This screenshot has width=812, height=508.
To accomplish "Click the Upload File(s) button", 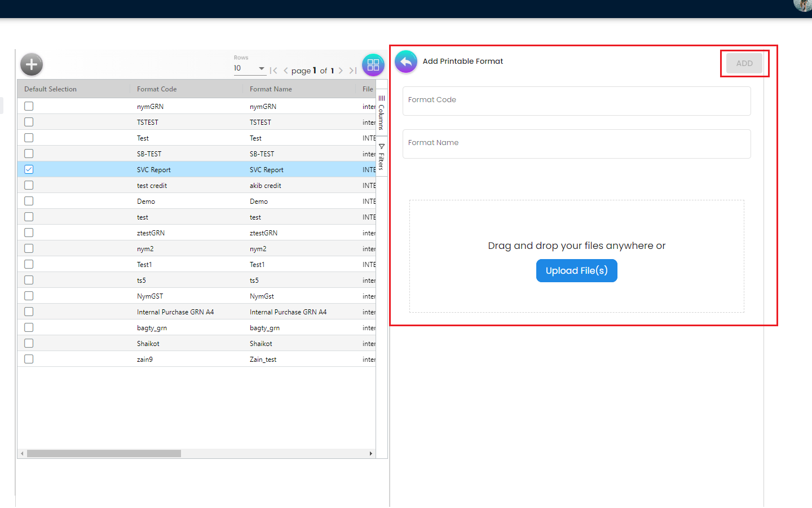I will click(x=576, y=271).
